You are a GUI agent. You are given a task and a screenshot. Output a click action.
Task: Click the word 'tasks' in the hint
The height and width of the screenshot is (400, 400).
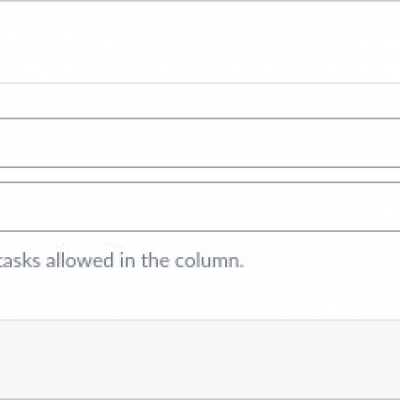pos(20,261)
